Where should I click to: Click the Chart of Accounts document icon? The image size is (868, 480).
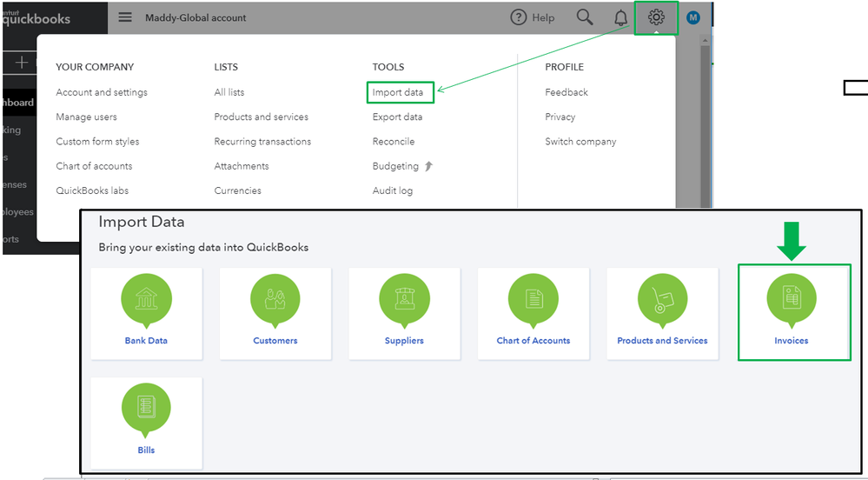(x=533, y=299)
